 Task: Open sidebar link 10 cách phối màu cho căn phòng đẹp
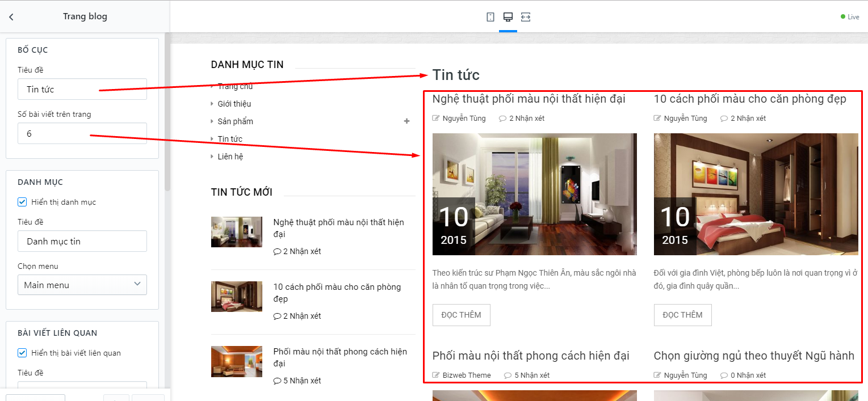(x=337, y=293)
